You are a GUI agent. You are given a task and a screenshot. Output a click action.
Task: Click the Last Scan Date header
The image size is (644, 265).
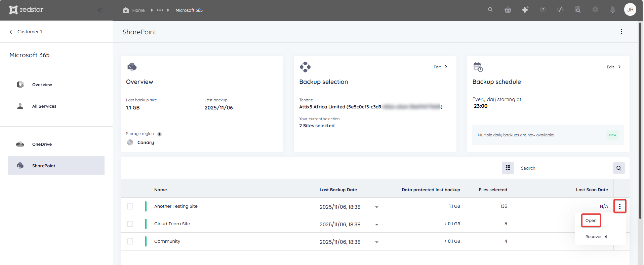click(592, 190)
